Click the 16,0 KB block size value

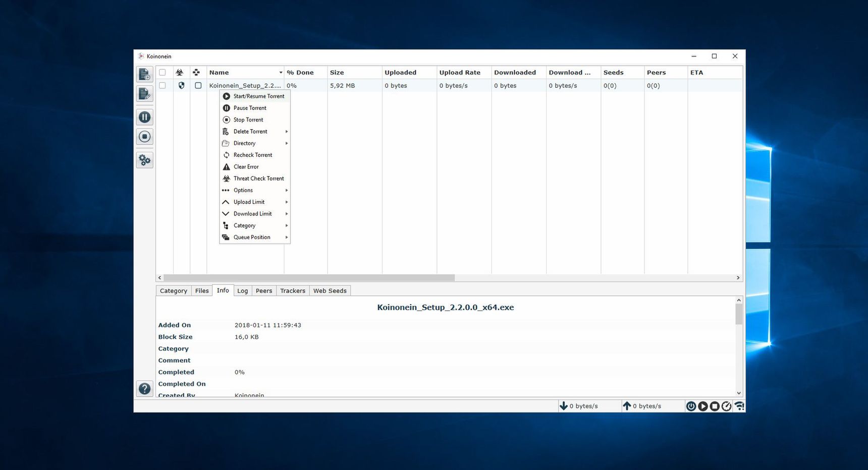point(247,337)
